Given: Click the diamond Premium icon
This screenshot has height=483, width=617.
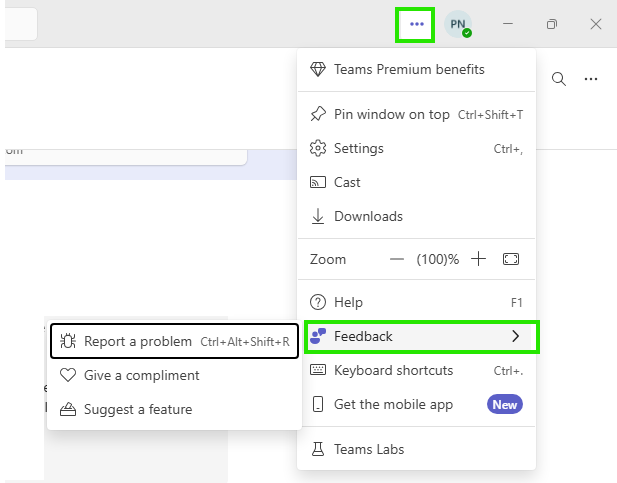Looking at the screenshot, I should click(x=318, y=69).
